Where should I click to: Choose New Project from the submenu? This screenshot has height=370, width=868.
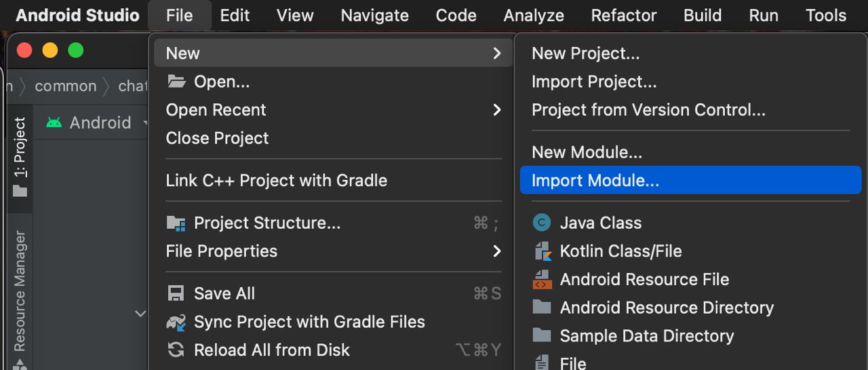585,53
